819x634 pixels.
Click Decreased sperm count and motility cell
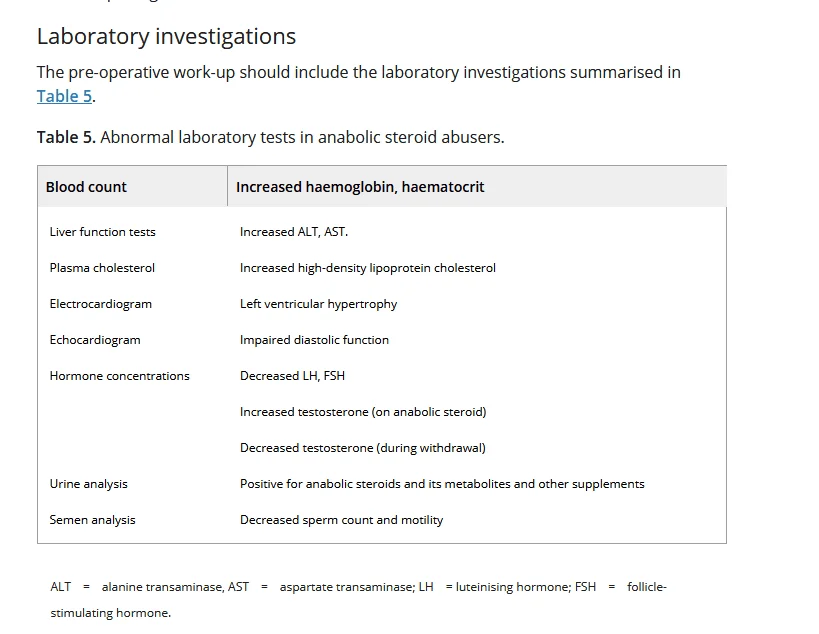tap(341, 520)
